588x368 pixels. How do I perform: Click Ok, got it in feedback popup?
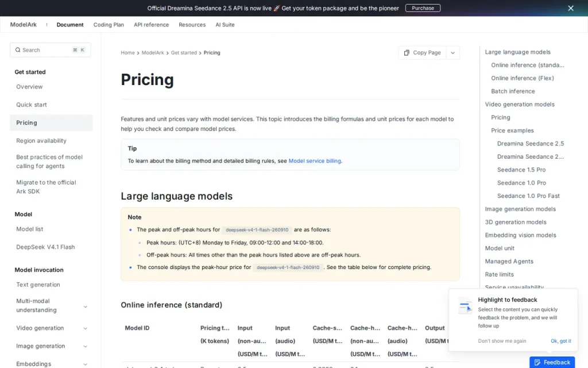(560, 341)
